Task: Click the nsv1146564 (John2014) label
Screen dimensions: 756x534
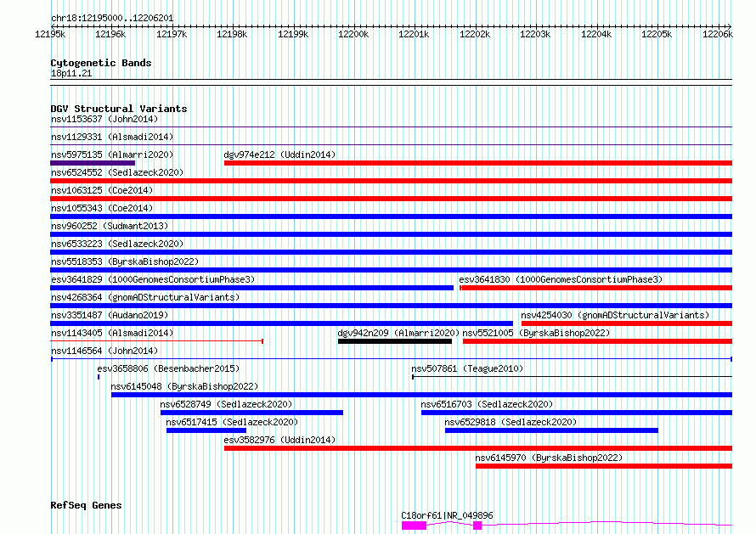Action: pyautogui.click(x=104, y=351)
